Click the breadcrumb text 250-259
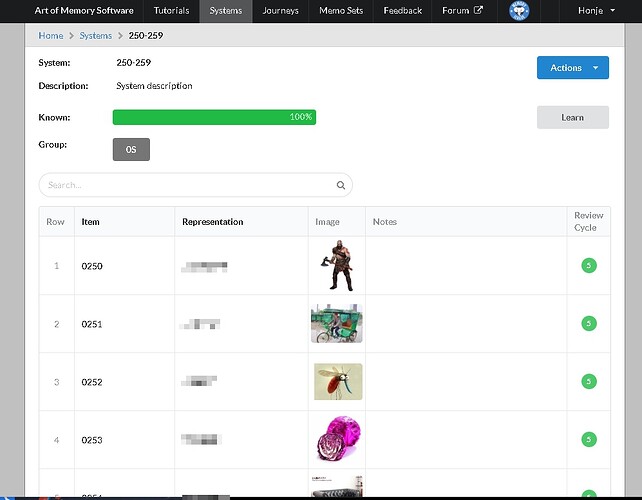This screenshot has width=642, height=500. coord(146,36)
